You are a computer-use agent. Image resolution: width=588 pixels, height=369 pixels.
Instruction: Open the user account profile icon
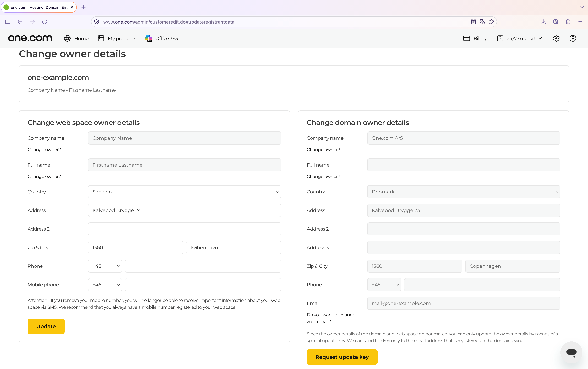click(573, 38)
